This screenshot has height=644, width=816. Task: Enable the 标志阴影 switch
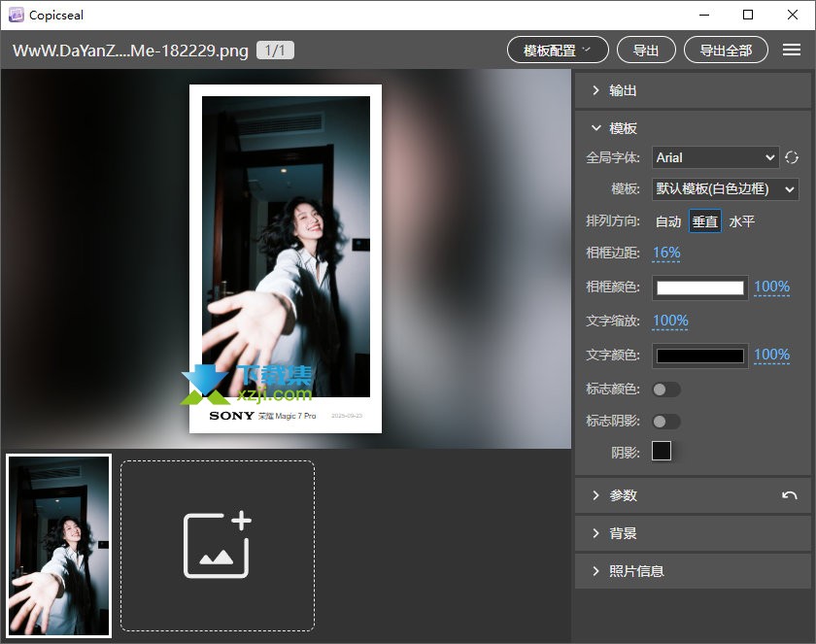[666, 422]
